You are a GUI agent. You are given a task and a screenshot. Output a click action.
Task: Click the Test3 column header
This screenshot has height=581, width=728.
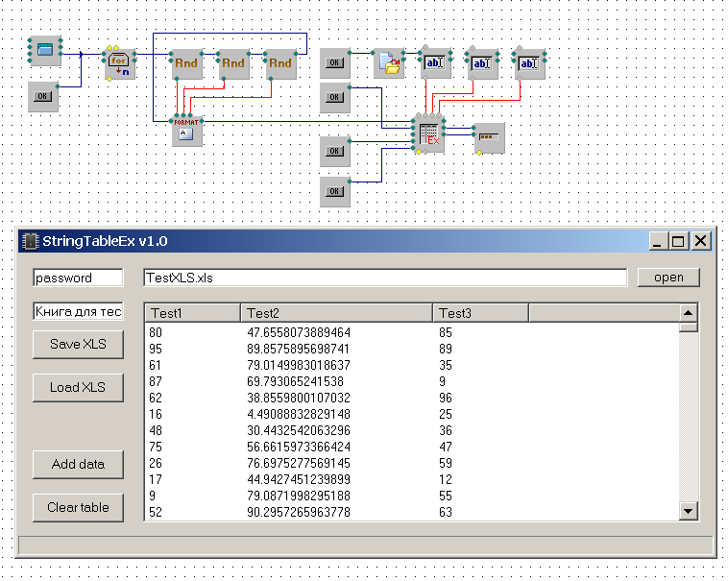480,313
